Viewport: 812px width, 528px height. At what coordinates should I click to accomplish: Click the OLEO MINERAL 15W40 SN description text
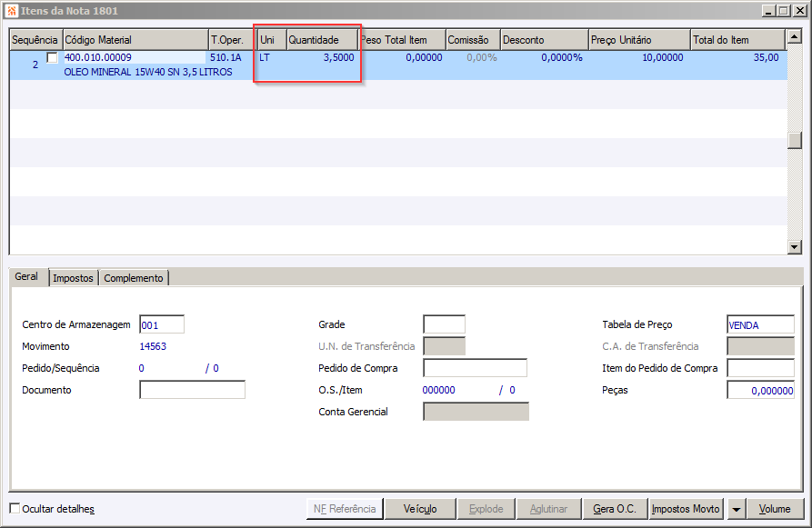(148, 72)
